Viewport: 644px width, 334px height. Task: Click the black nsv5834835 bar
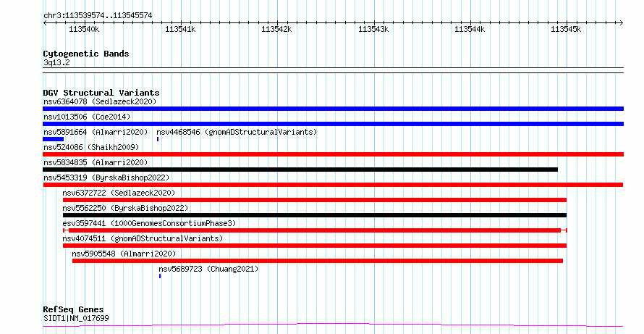[x=300, y=170]
